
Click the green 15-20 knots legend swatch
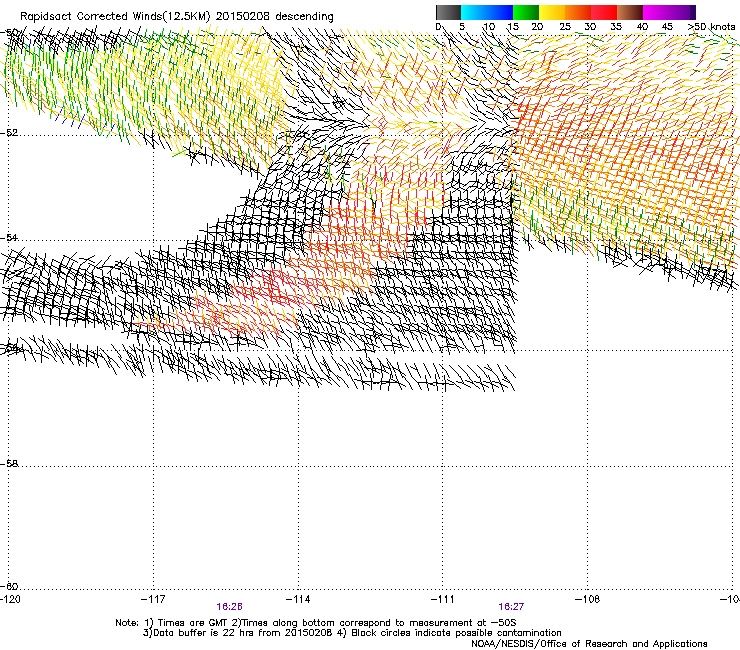526,12
